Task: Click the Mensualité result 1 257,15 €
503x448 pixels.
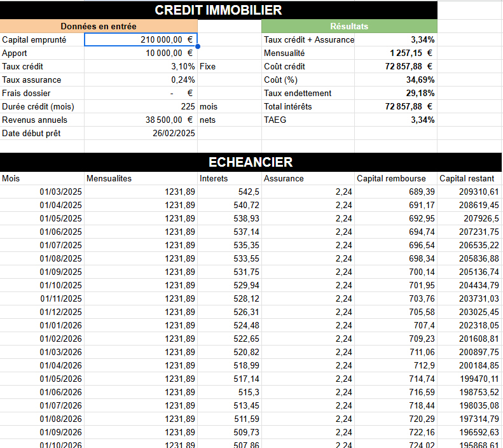Action: pos(396,53)
